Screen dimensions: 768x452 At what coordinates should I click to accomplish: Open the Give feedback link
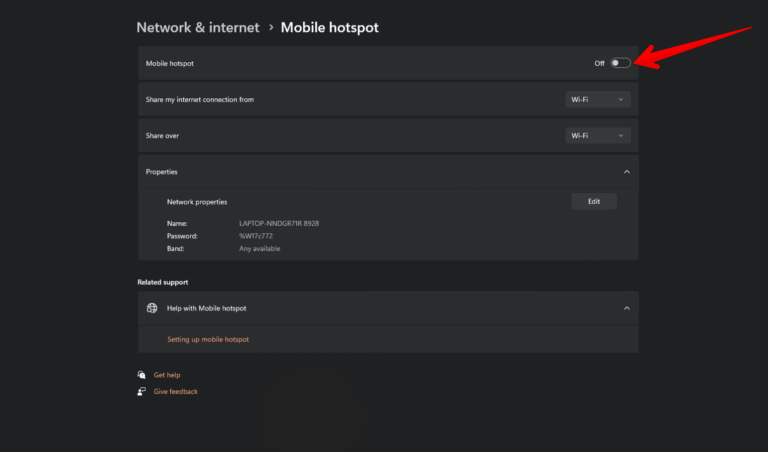pyautogui.click(x=176, y=391)
